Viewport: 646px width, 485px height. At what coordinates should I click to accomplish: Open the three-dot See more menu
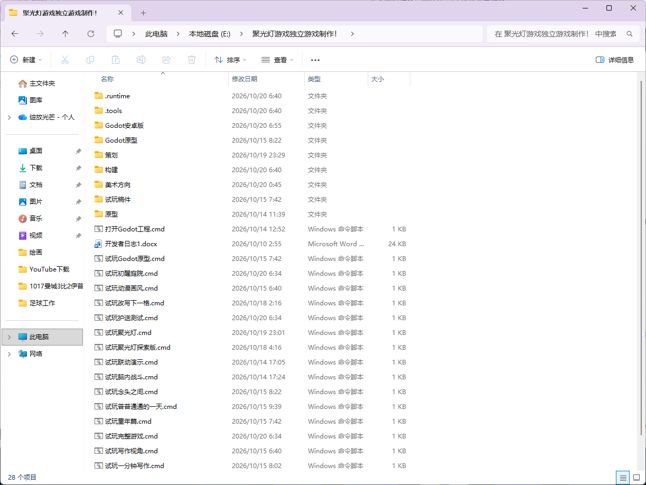(315, 60)
